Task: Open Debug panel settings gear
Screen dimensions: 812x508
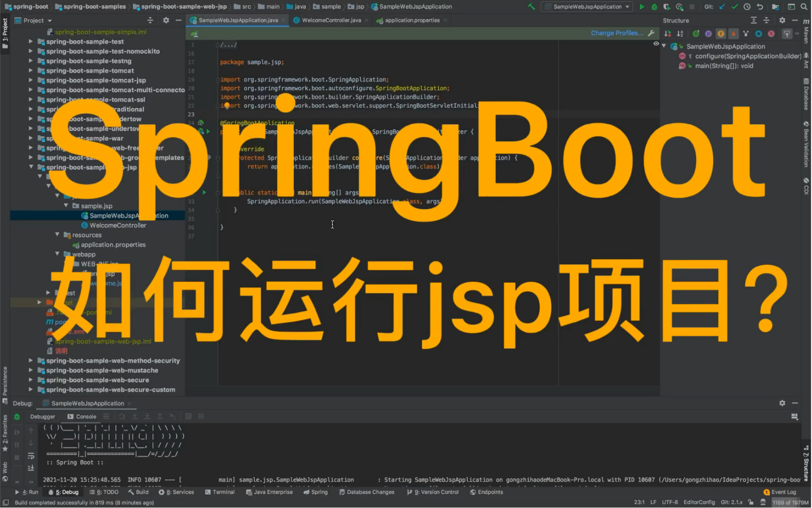Action: pyautogui.click(x=782, y=403)
